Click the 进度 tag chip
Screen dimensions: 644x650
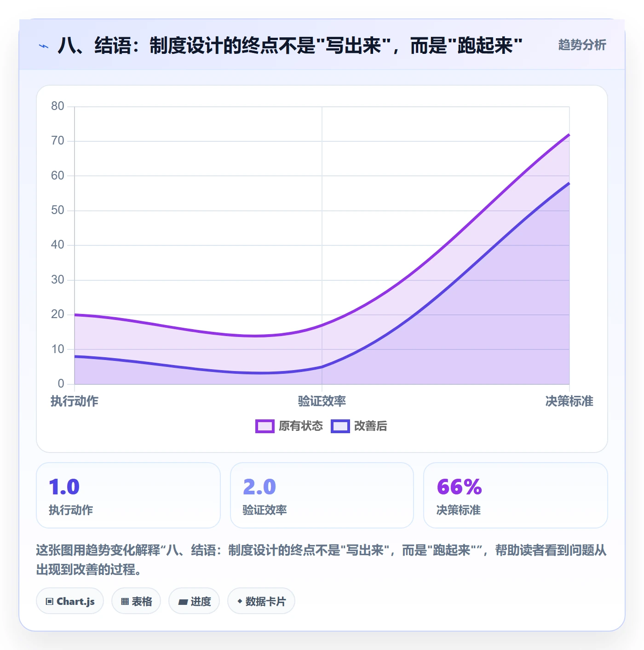tap(194, 601)
